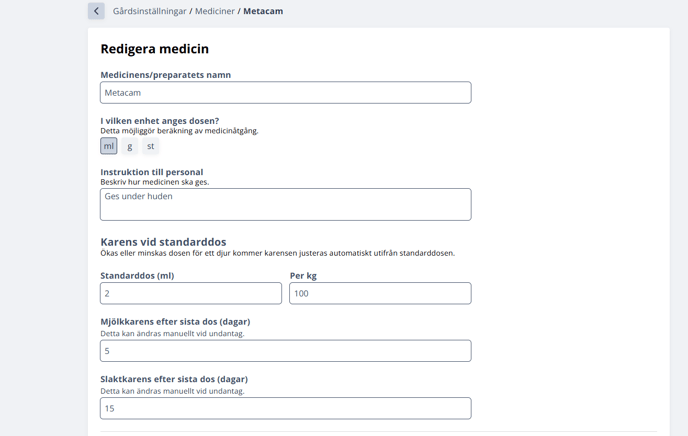This screenshot has height=436, width=688.
Task: Select the Metacam breadcrumb item
Action: coord(263,11)
